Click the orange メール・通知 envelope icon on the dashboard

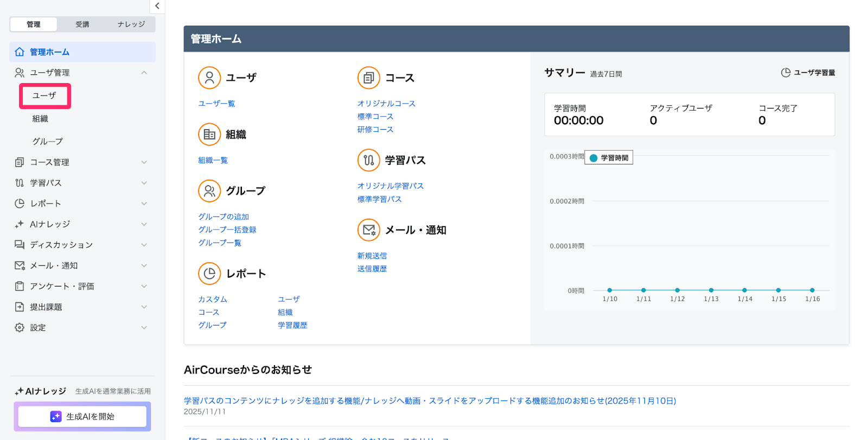point(369,230)
